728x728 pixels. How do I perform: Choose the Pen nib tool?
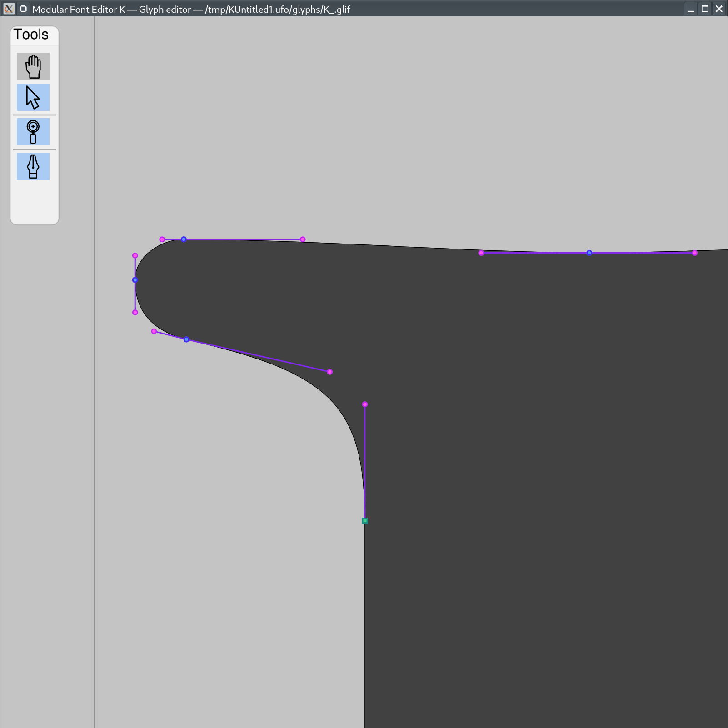[x=33, y=166]
